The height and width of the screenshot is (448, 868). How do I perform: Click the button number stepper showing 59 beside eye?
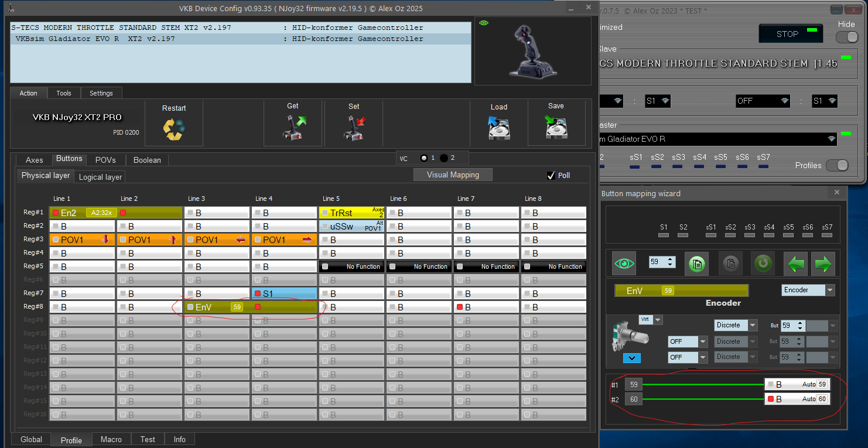point(662,262)
